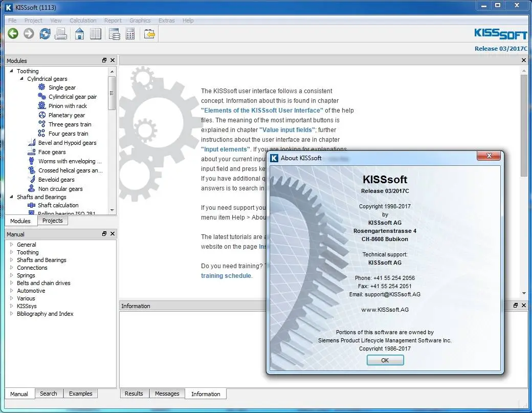Viewport: 532px width, 413px height.
Task: Undock the Manual panel
Action: 104,234
